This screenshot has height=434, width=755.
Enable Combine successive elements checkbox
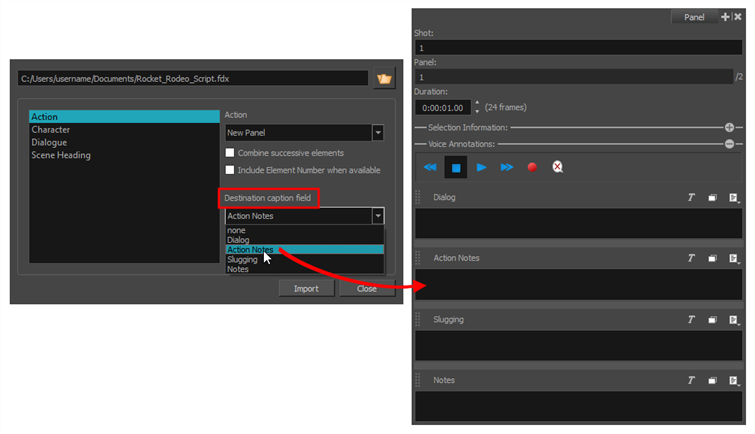click(230, 153)
